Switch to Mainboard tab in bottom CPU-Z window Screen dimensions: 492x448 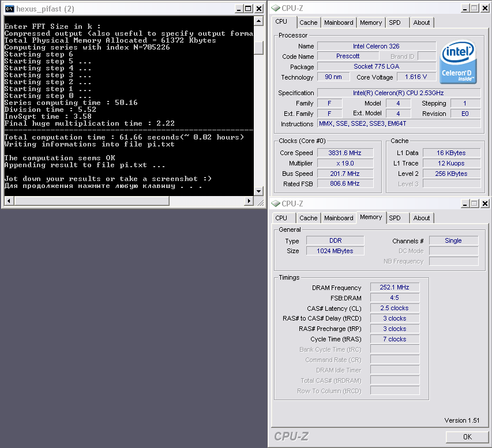point(339,218)
